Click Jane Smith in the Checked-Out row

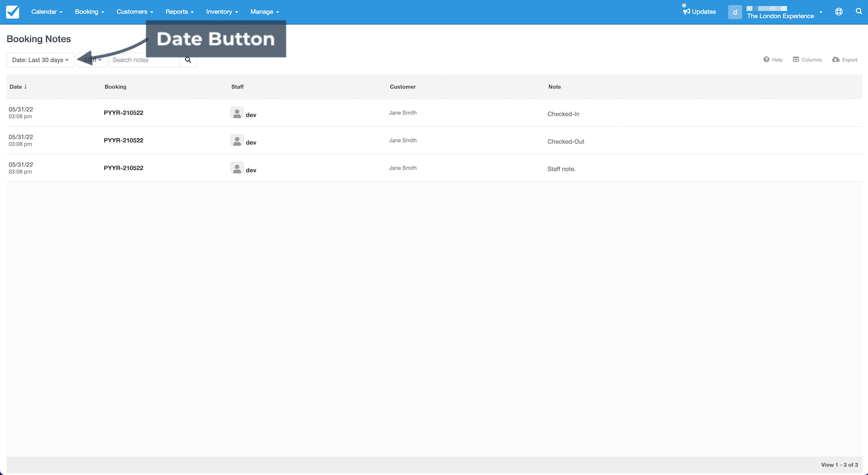tap(403, 140)
